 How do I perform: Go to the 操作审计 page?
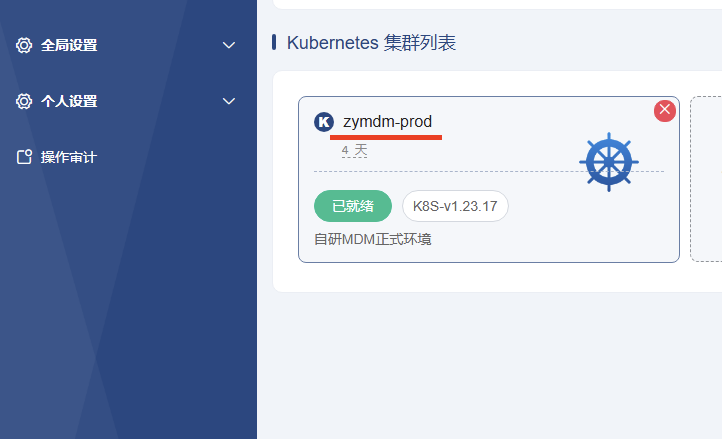68,157
